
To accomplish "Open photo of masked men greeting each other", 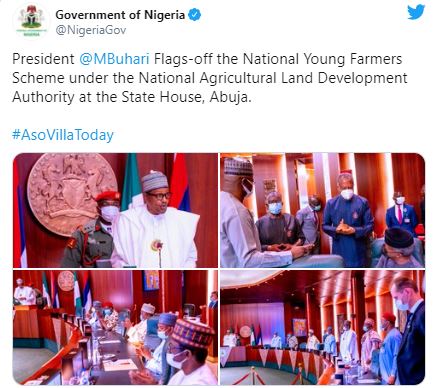I will [x=322, y=210].
